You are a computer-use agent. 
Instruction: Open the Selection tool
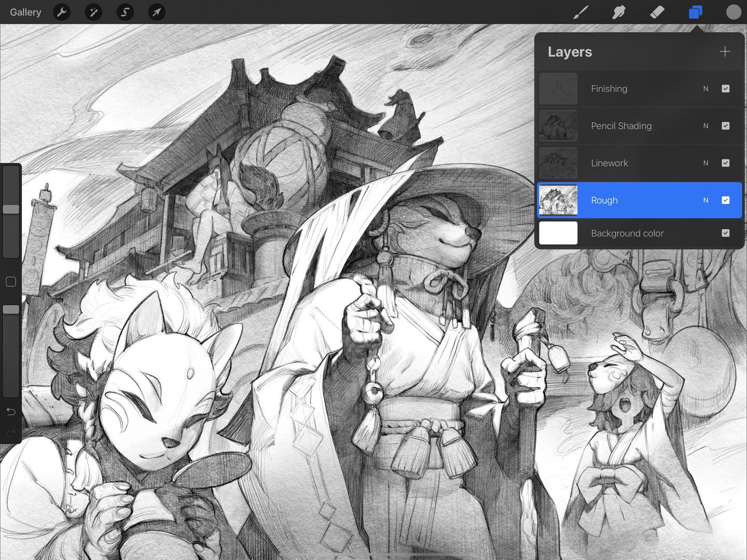click(125, 12)
